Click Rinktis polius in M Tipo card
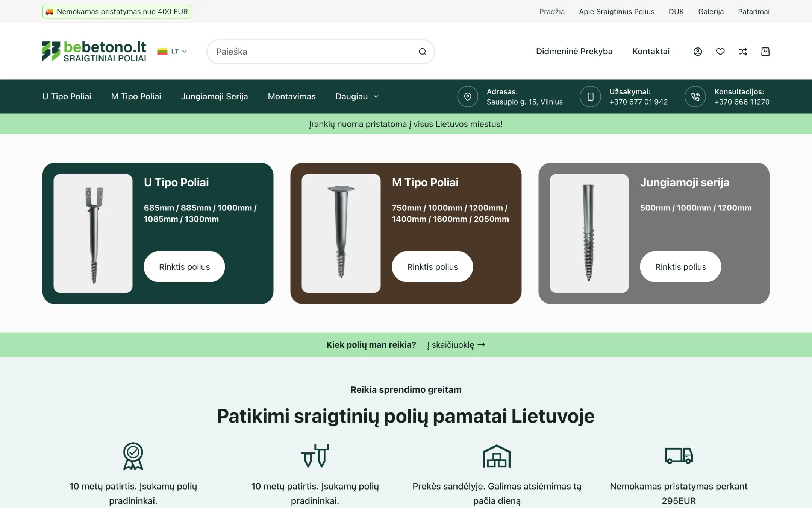Screen dimensions: 812x508 432,267
